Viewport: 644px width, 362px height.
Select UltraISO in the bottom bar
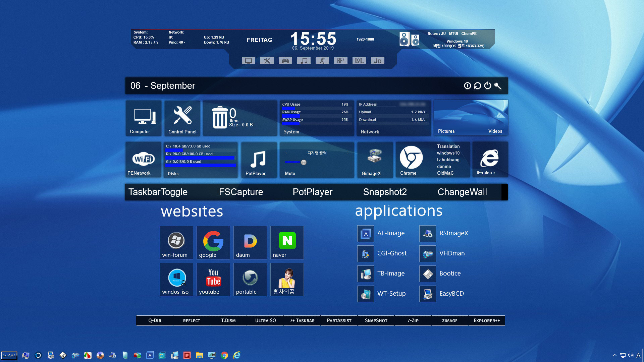[265, 321]
